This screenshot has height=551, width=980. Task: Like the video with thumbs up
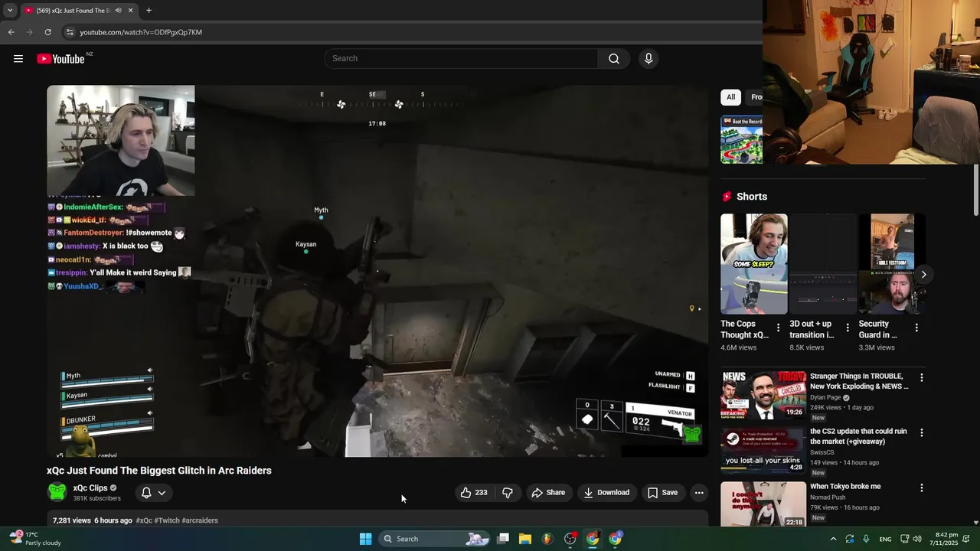pos(474,493)
